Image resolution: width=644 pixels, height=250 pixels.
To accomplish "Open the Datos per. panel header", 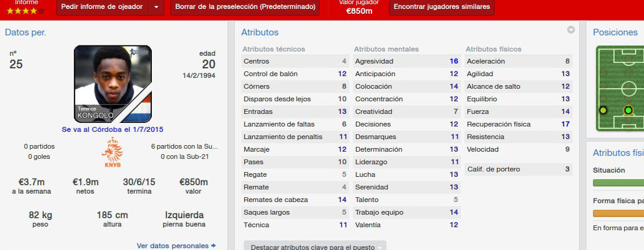I will click(x=25, y=32).
